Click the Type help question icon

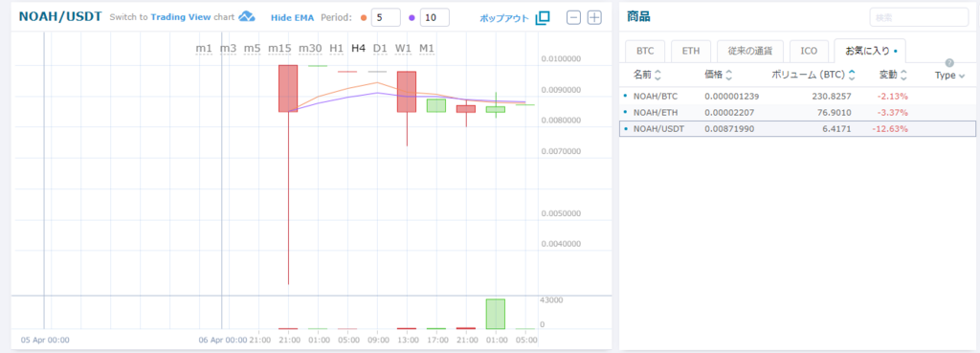click(x=949, y=62)
